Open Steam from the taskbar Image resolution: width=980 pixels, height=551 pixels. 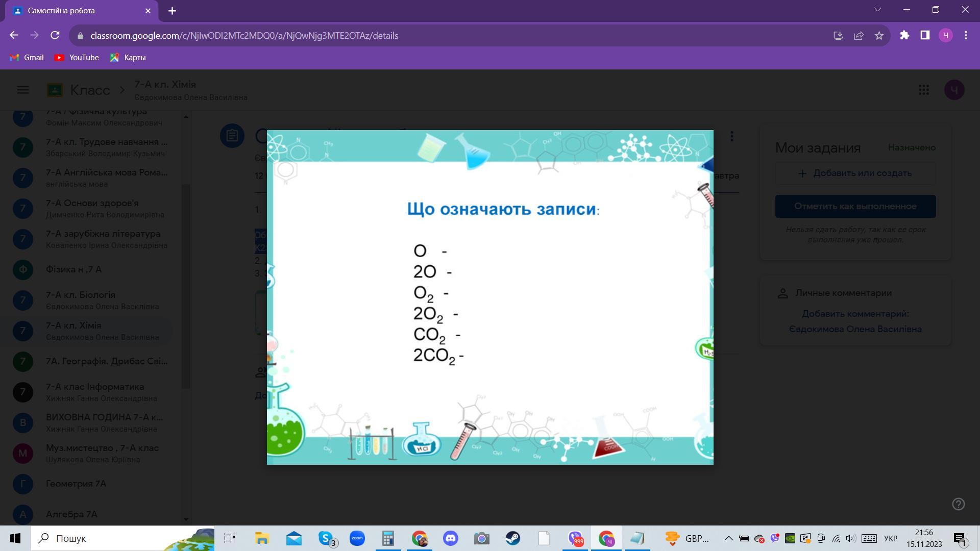pyautogui.click(x=512, y=538)
